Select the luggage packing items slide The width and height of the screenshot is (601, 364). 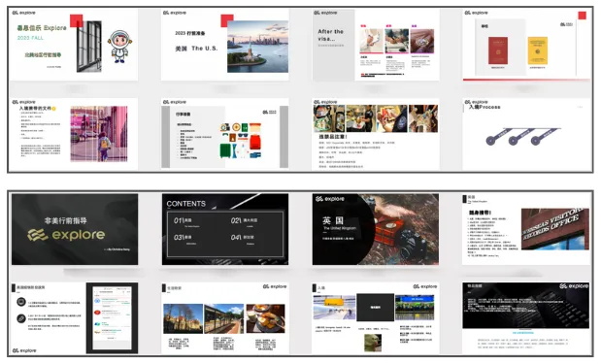225,134
